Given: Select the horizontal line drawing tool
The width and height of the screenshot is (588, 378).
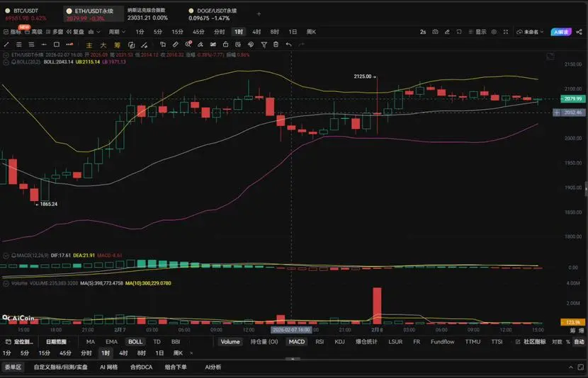Looking at the screenshot, I should [x=44, y=45].
